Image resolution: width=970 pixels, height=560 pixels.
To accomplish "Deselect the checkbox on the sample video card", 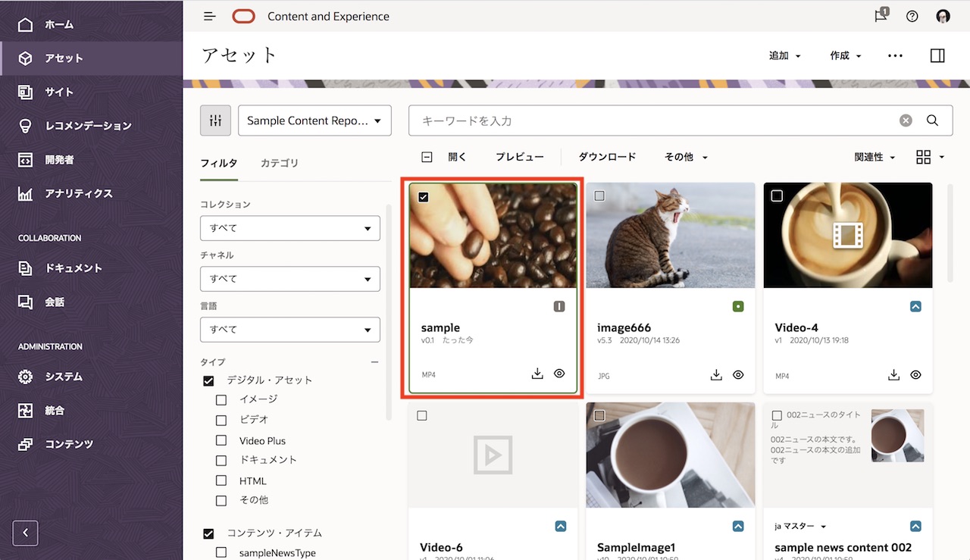I will [423, 197].
